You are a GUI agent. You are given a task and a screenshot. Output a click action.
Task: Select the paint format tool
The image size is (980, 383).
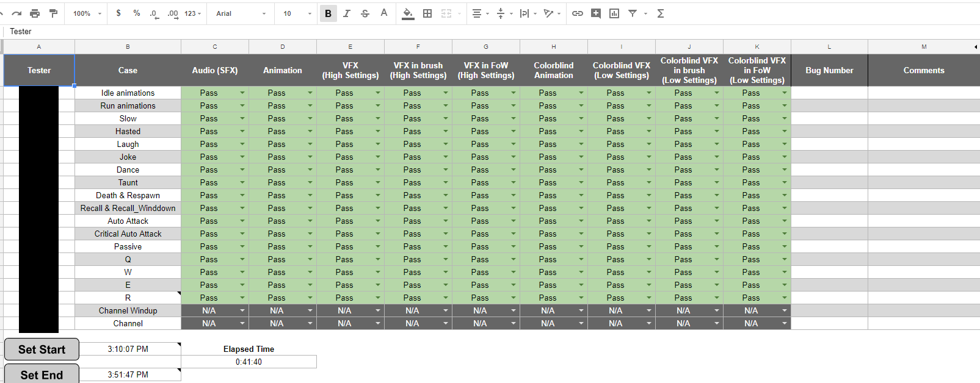(x=53, y=13)
